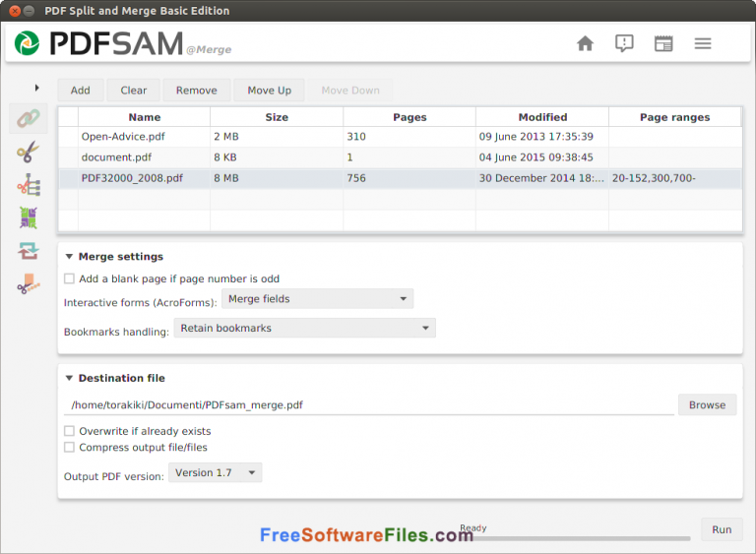The image size is (756, 554).
Task: Click Remove to delete selected file
Action: tap(196, 91)
